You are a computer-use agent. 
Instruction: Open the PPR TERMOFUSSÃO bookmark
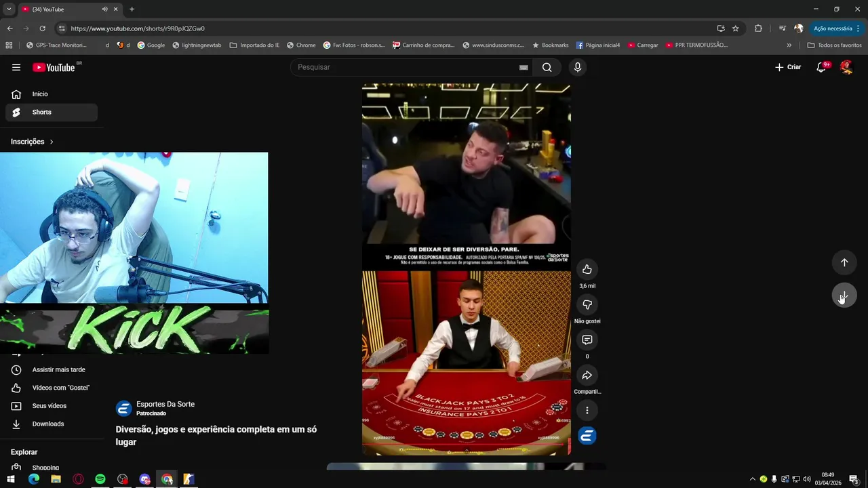(696, 45)
